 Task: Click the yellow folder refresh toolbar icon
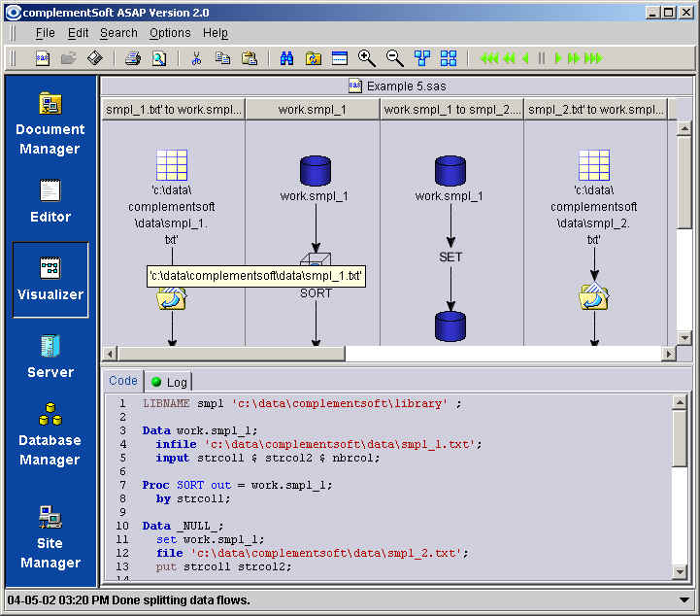pos(313,58)
